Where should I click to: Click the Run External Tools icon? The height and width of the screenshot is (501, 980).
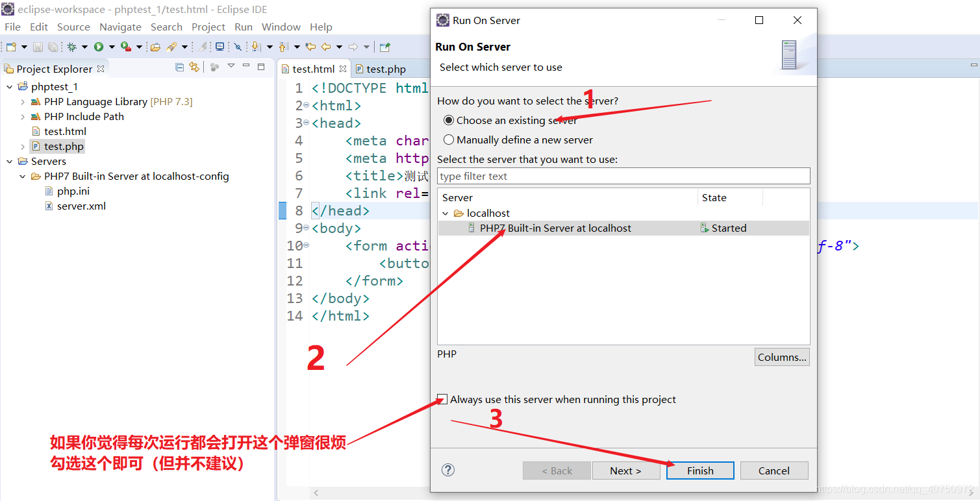pyautogui.click(x=126, y=47)
